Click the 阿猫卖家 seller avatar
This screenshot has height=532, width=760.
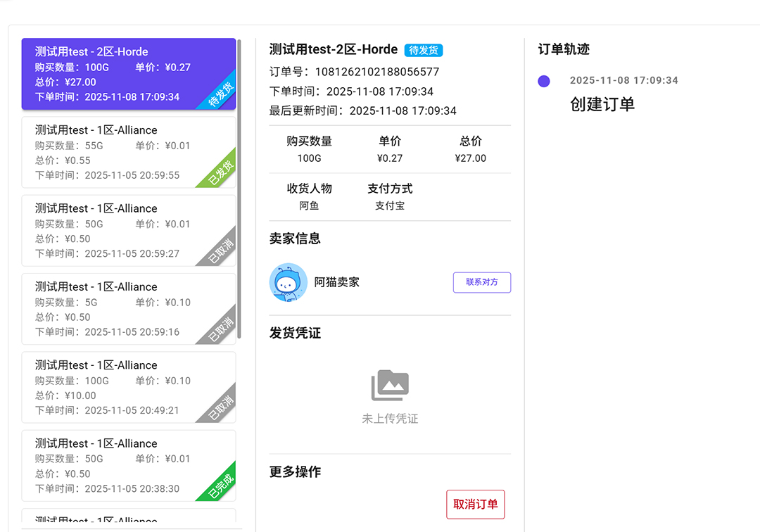tap(289, 283)
